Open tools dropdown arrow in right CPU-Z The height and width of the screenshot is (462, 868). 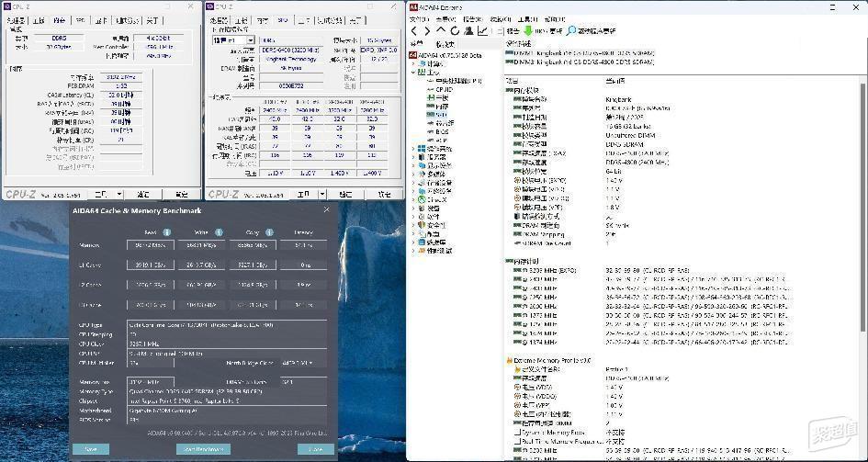pos(322,194)
